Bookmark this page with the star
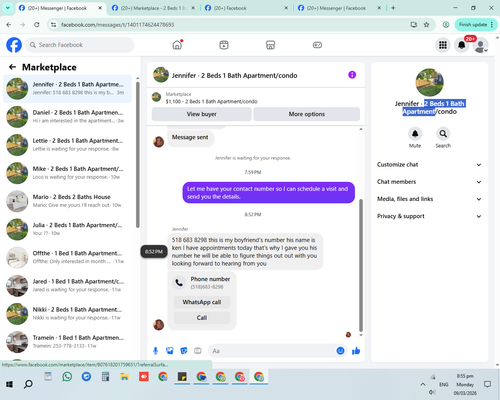Image resolution: width=500 pixels, height=400 pixels. pyautogui.click(x=426, y=25)
